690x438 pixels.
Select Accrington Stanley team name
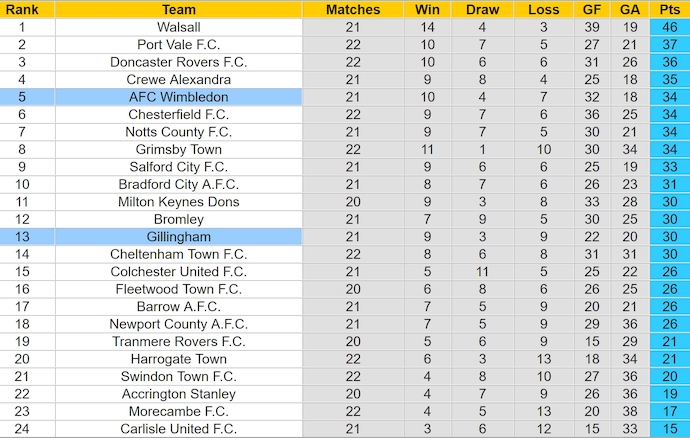click(179, 394)
